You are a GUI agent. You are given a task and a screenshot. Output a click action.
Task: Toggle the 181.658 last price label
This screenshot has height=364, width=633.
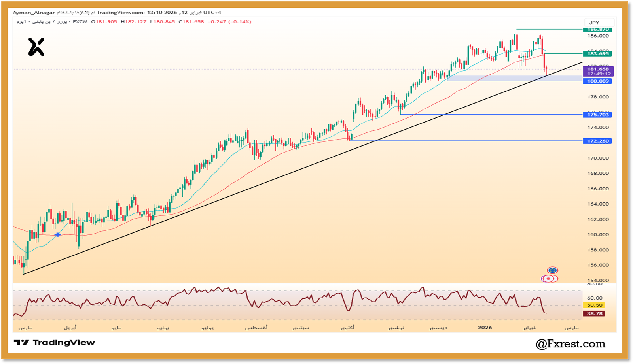point(597,68)
